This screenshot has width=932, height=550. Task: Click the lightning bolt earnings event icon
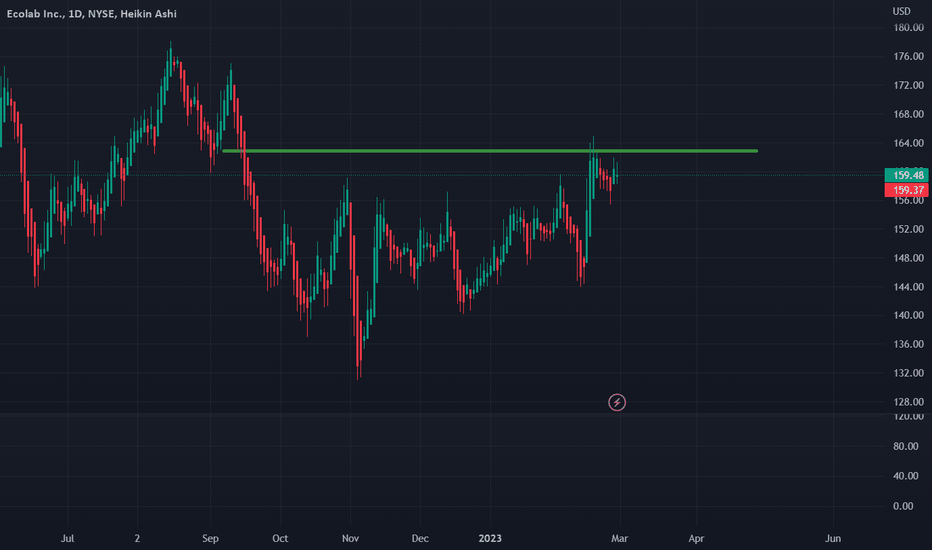click(x=617, y=403)
